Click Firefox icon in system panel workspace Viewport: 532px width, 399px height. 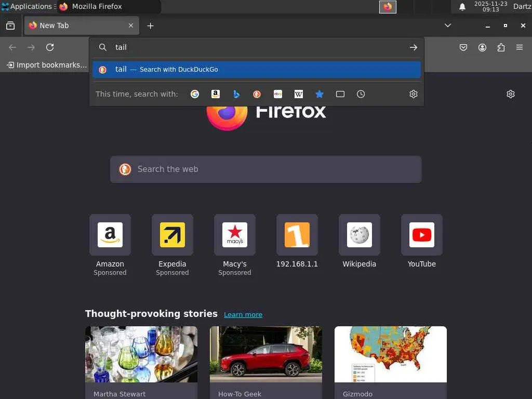(388, 7)
